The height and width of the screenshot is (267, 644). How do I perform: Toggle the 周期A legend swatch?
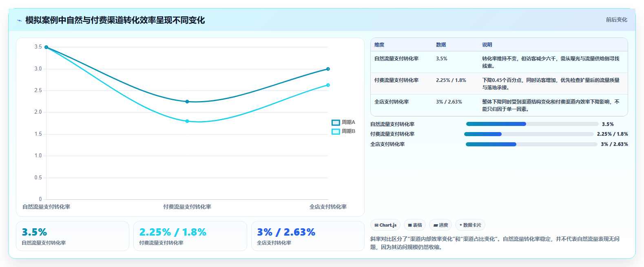click(x=336, y=122)
